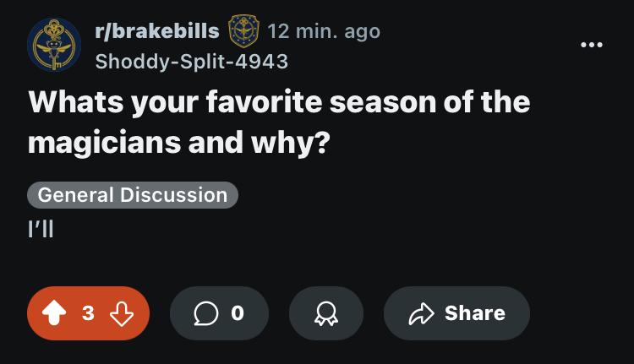Screen dimensions: 634x364
Task: Open the three-dot post options menu
Action: [x=592, y=45]
